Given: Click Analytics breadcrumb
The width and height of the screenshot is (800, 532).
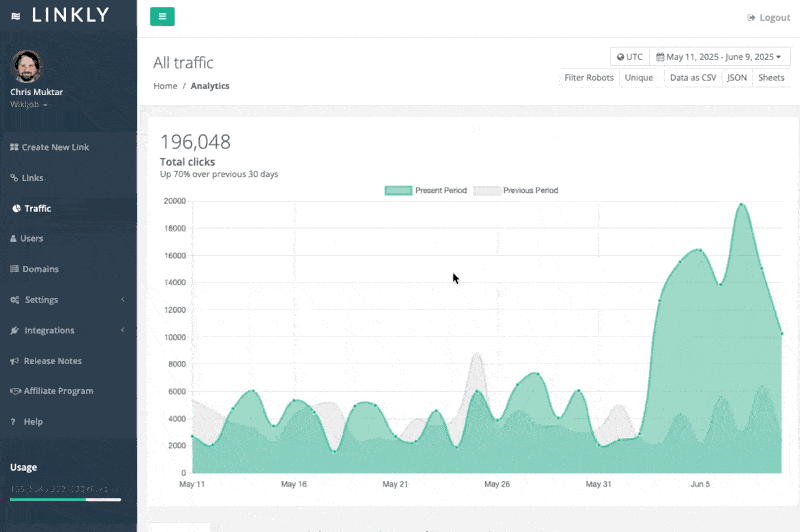Looking at the screenshot, I should click(x=210, y=86).
